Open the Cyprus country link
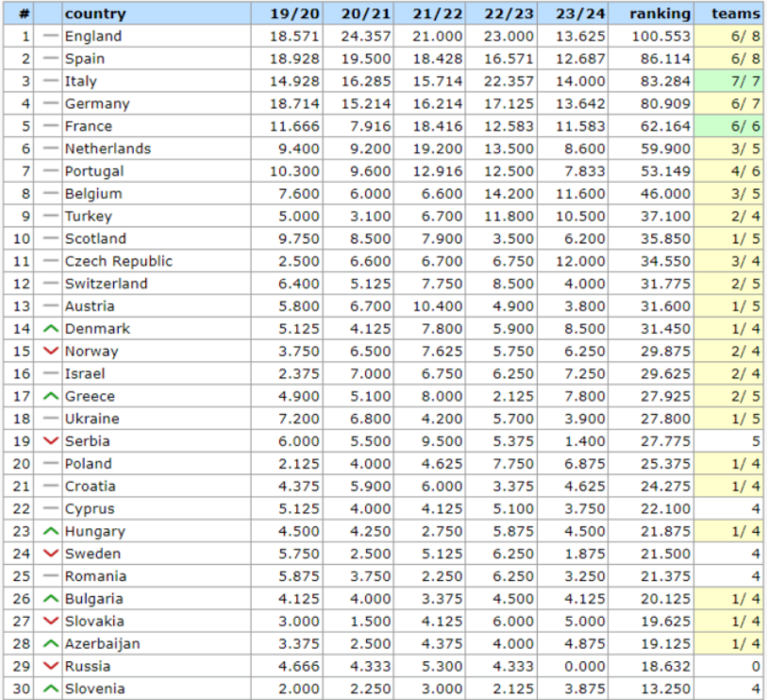This screenshot has height=700, width=767. point(90,508)
